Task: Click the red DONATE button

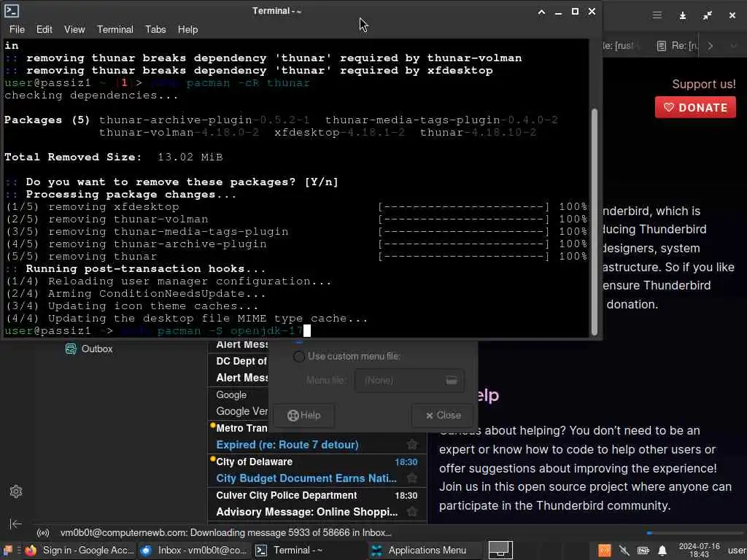Action: point(695,107)
